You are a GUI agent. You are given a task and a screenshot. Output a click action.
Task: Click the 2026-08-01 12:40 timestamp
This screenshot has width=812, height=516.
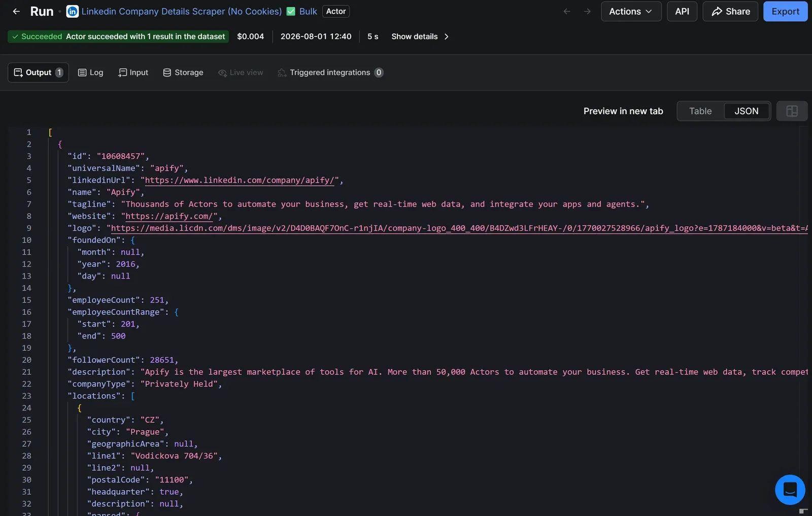(316, 37)
